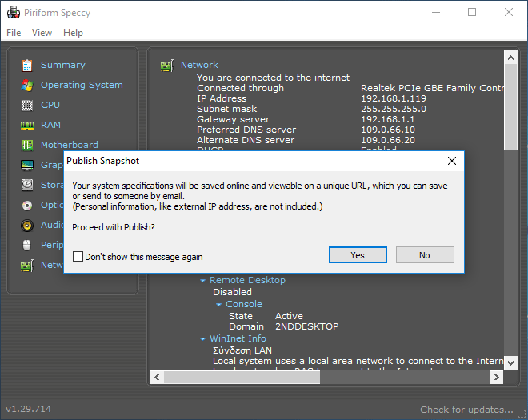
Task: Collapse the Console subsection
Action: click(219, 305)
